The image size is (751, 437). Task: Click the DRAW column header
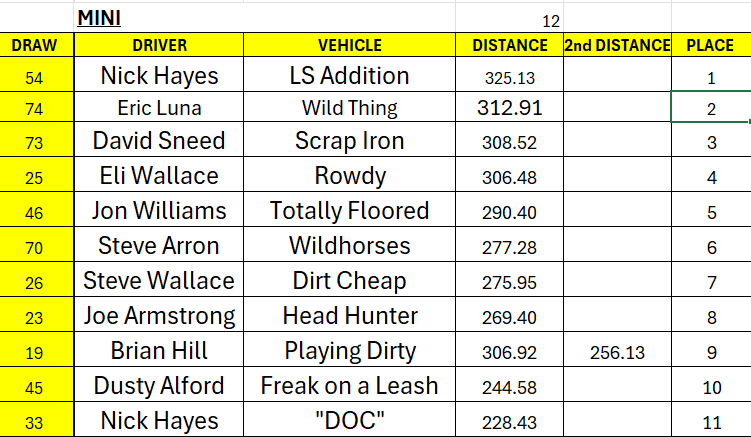click(x=36, y=45)
